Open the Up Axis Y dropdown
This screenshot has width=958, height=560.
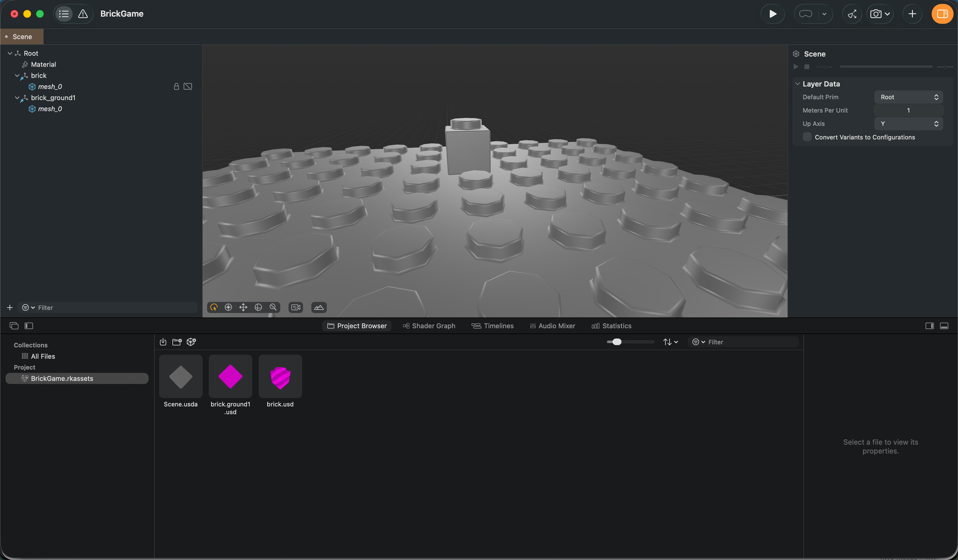tap(908, 124)
